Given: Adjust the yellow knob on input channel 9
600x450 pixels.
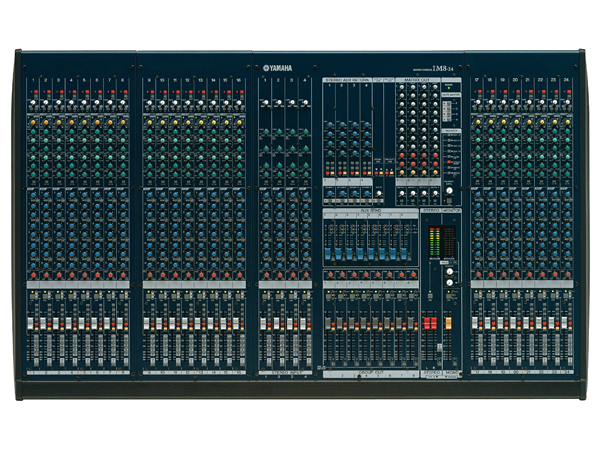Looking at the screenshot, I should coord(150,123).
